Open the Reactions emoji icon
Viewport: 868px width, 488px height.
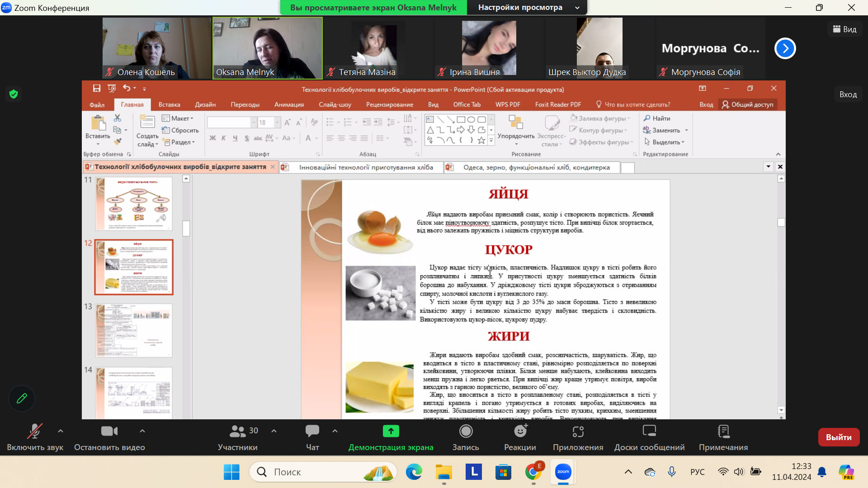click(520, 432)
